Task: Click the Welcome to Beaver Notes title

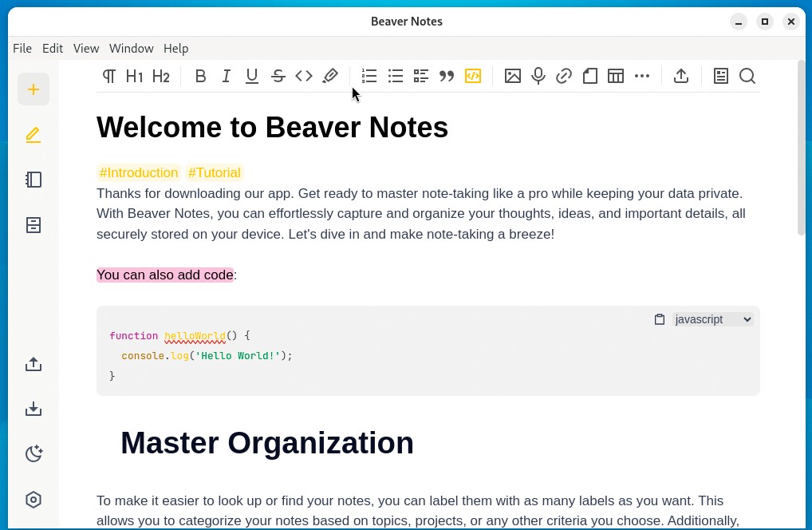Action: coord(272,128)
